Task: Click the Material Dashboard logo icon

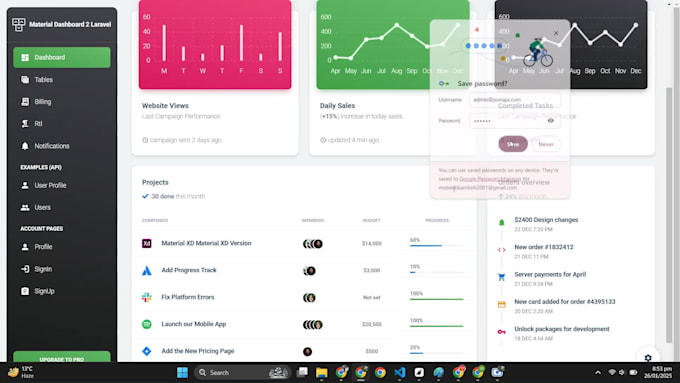Action: pyautogui.click(x=19, y=24)
